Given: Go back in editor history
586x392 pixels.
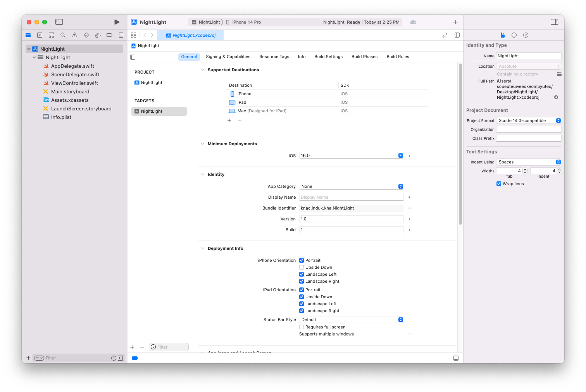Looking at the screenshot, I should [x=145, y=35].
